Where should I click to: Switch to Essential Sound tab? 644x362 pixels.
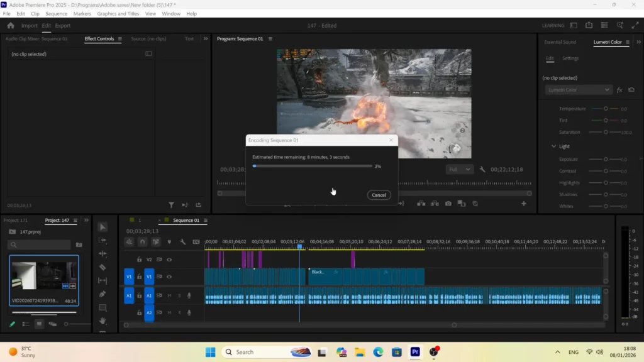560,42
